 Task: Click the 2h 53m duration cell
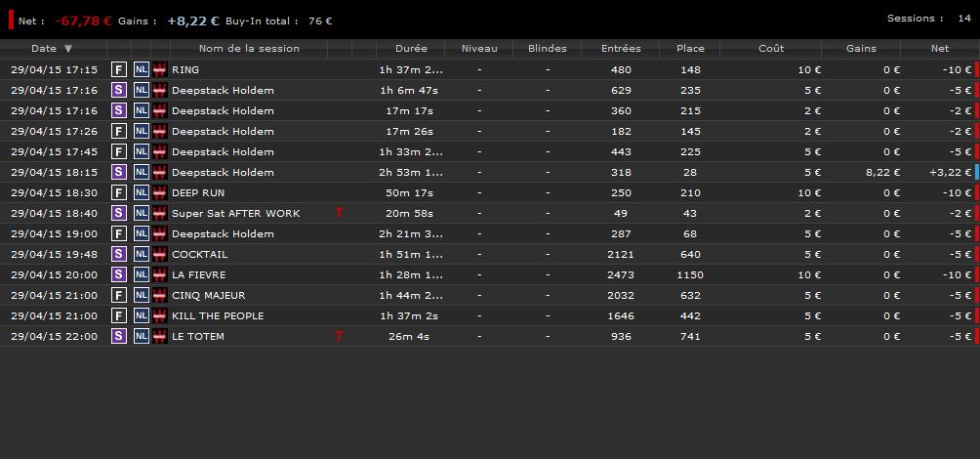[x=411, y=172]
